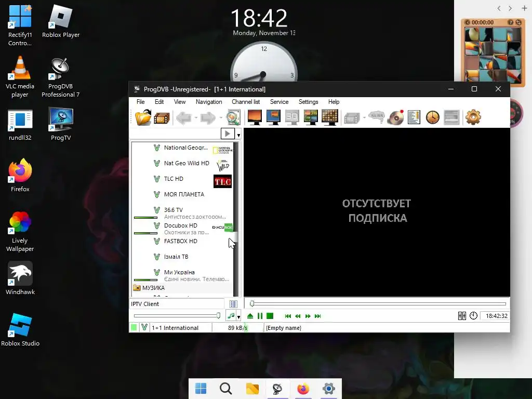
Task: Pause playback with the green pause button
Action: point(260,316)
